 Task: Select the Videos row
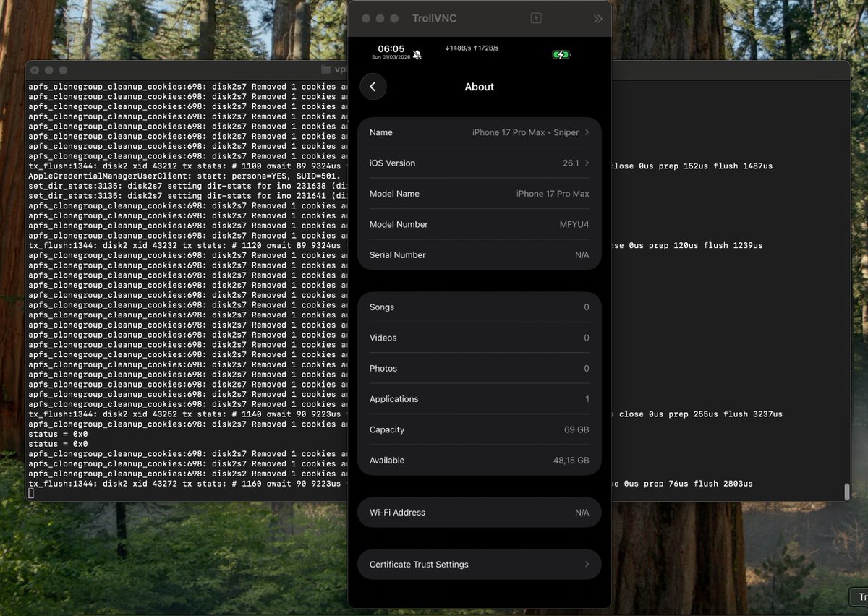pos(479,338)
